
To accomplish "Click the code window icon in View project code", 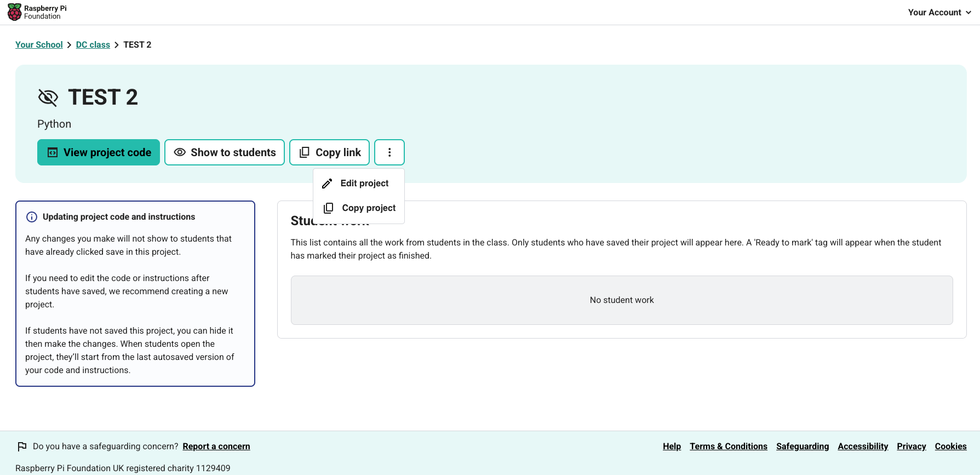I will click(x=53, y=152).
